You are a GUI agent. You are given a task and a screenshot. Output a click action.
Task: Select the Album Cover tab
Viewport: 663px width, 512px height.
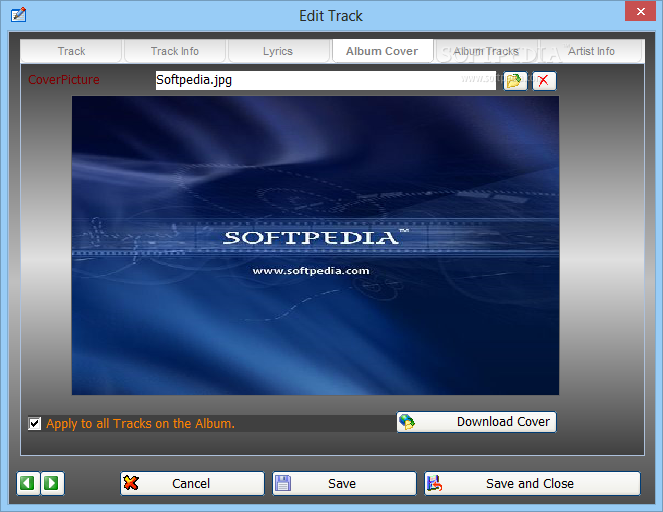pyautogui.click(x=382, y=51)
